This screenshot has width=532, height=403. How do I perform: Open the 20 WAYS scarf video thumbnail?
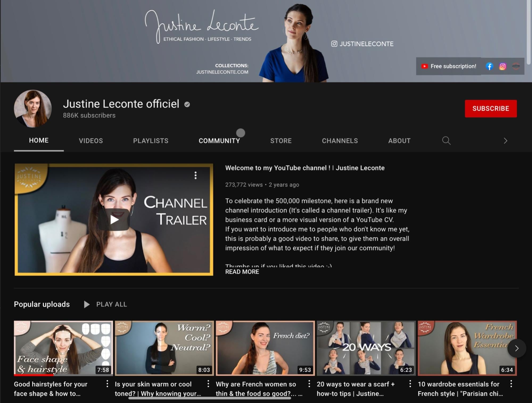[366, 348]
